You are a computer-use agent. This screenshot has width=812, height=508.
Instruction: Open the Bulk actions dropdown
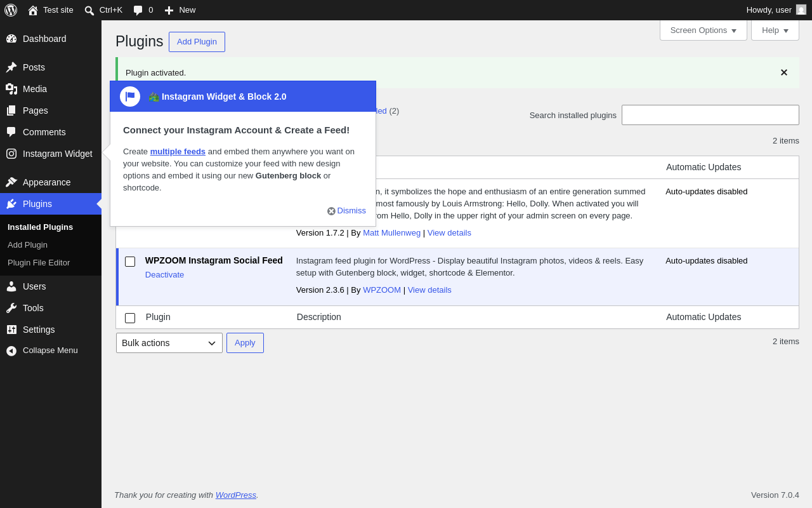[169, 343]
